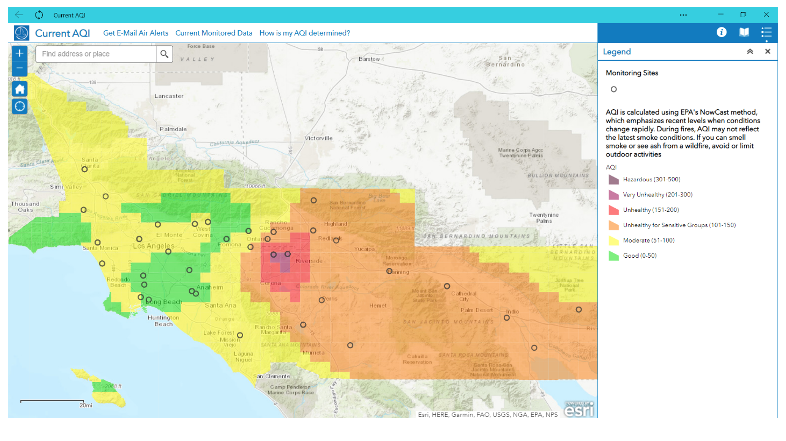
Task: Click the Good green legend swatch
Action: (x=613, y=256)
